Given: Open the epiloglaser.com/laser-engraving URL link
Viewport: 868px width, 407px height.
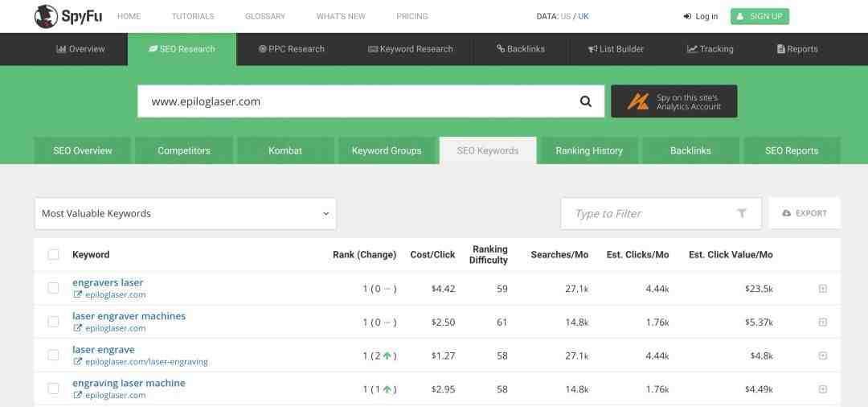Looking at the screenshot, I should point(146,362).
